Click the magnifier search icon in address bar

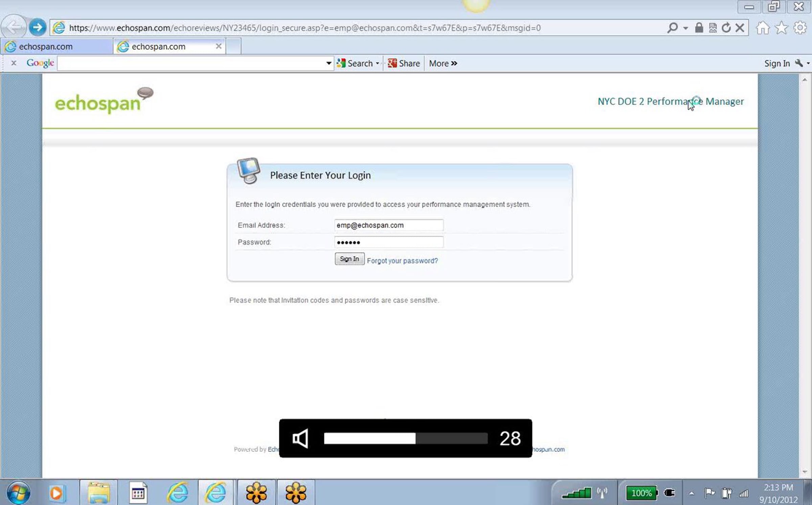[x=673, y=27]
